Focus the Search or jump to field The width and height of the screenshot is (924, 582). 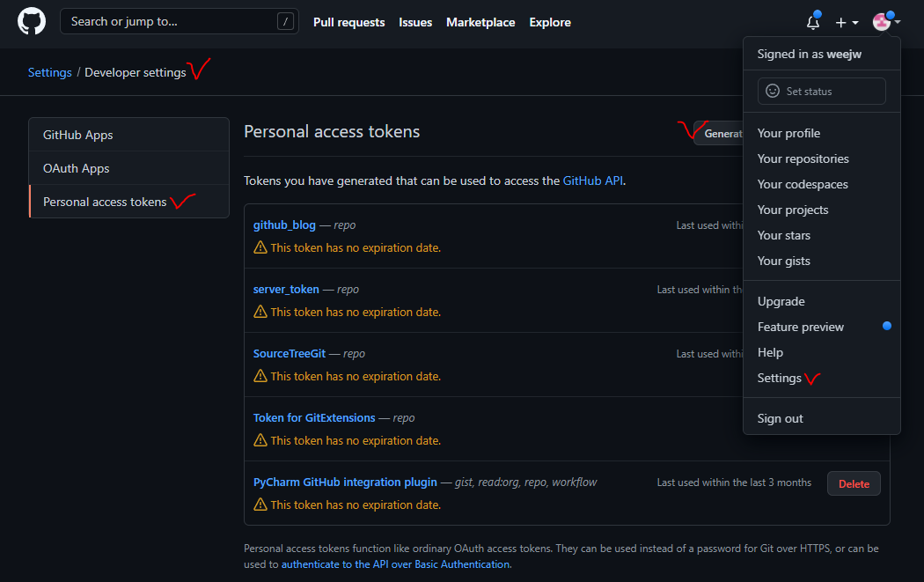pyautogui.click(x=180, y=21)
